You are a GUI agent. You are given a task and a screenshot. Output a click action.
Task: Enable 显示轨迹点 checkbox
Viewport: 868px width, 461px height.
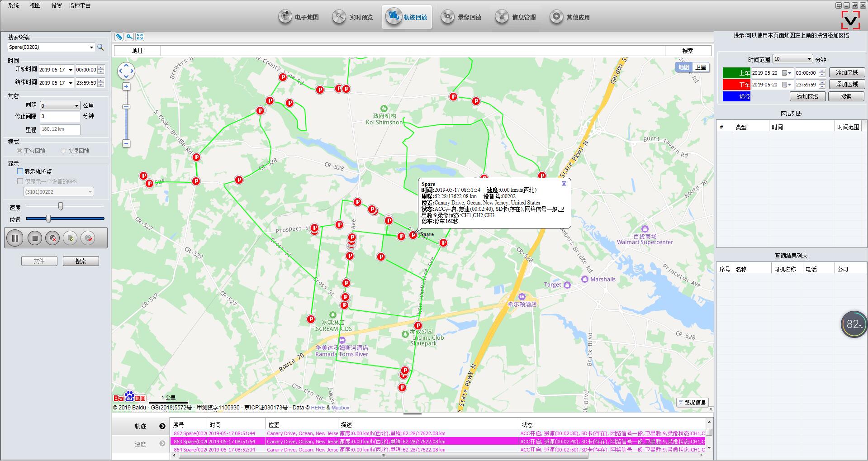tap(20, 171)
